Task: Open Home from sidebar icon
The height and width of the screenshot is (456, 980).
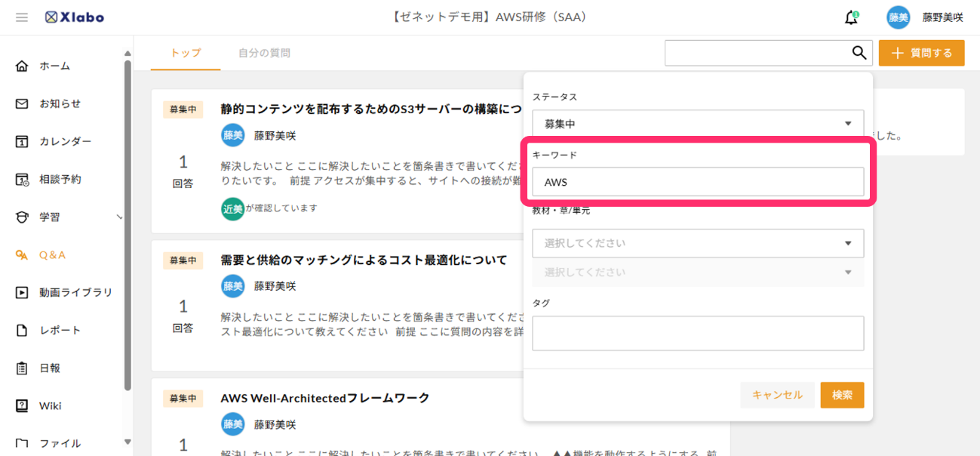Action: [x=22, y=66]
